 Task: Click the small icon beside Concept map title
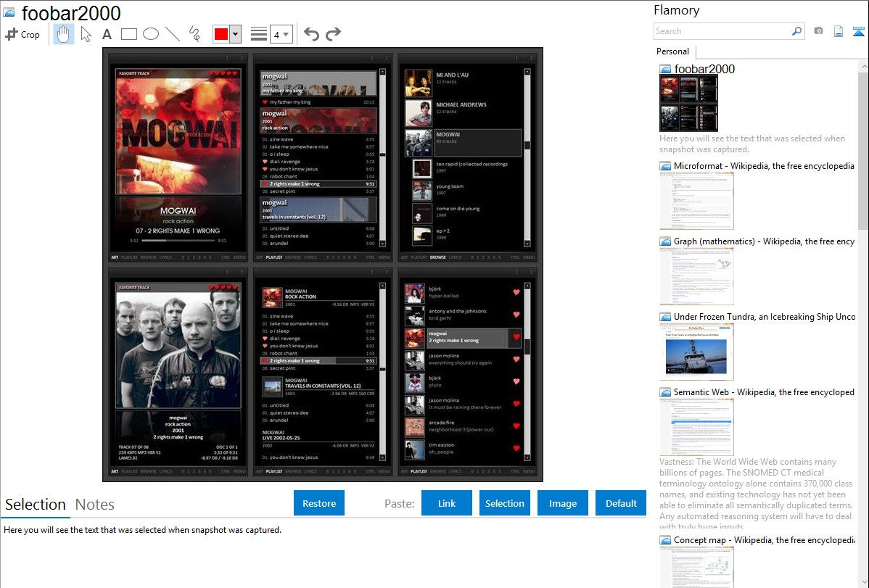(665, 540)
